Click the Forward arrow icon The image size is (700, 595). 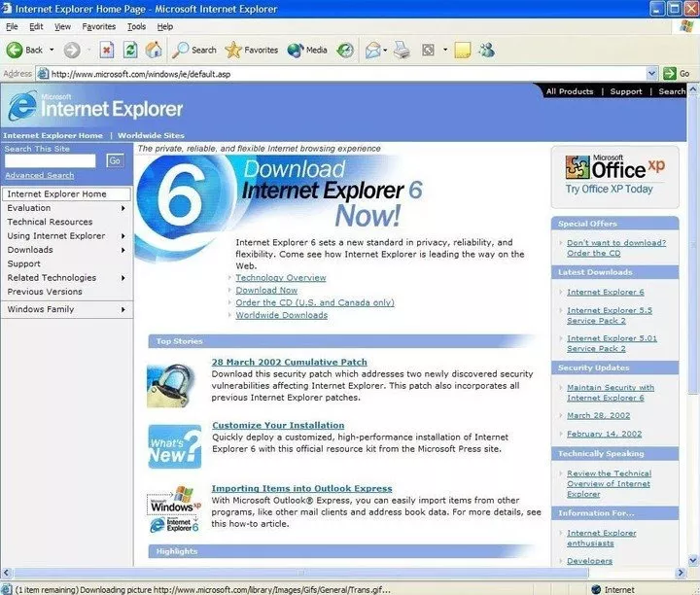[72, 50]
